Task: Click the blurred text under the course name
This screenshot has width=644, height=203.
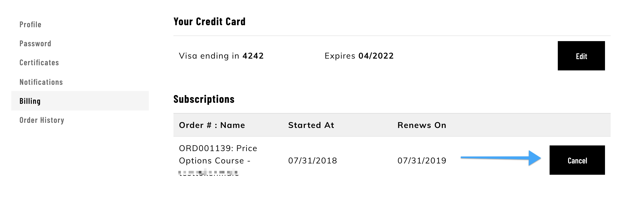Action: click(x=208, y=172)
